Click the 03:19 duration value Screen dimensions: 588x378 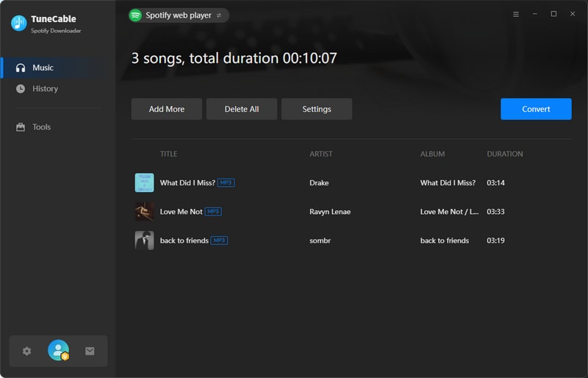point(495,240)
